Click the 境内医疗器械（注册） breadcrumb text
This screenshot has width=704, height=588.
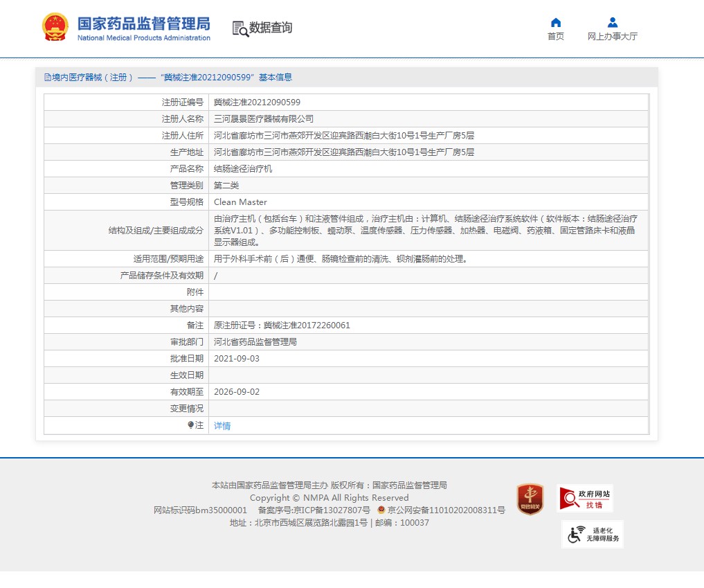93,78
